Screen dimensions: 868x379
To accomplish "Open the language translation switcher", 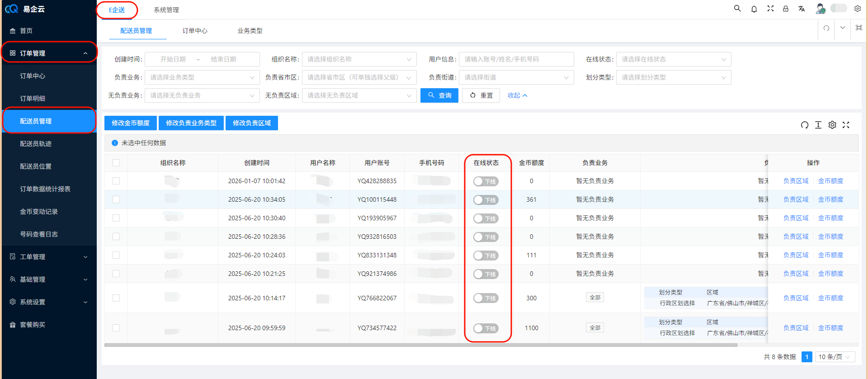I will (x=802, y=9).
